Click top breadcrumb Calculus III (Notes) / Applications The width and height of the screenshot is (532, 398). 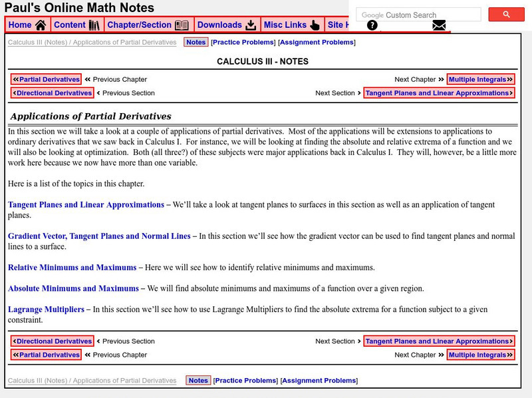[x=92, y=42]
